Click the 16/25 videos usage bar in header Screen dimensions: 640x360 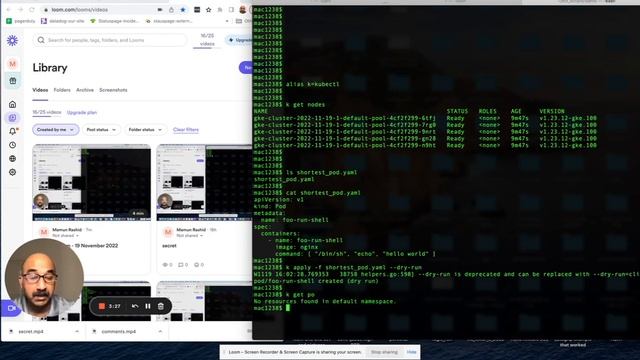pos(207,40)
